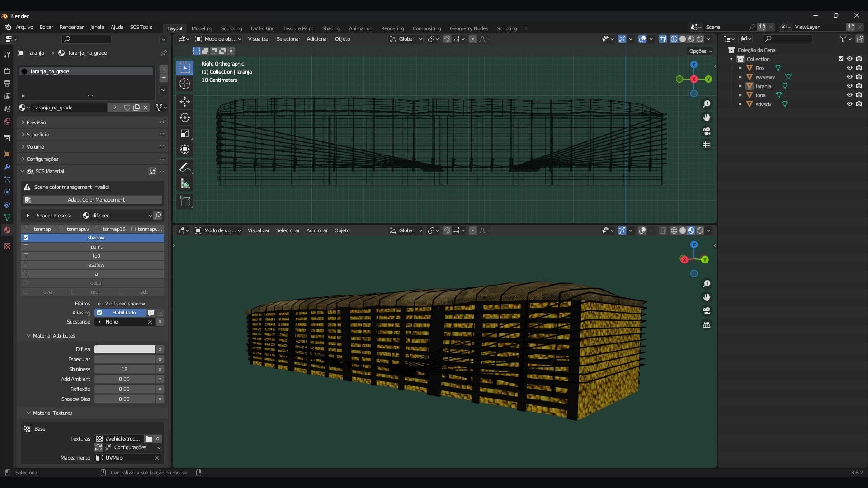Screen dimensions: 868x488
Task: Select the Annotate tool in upper viewport
Action: tap(185, 167)
